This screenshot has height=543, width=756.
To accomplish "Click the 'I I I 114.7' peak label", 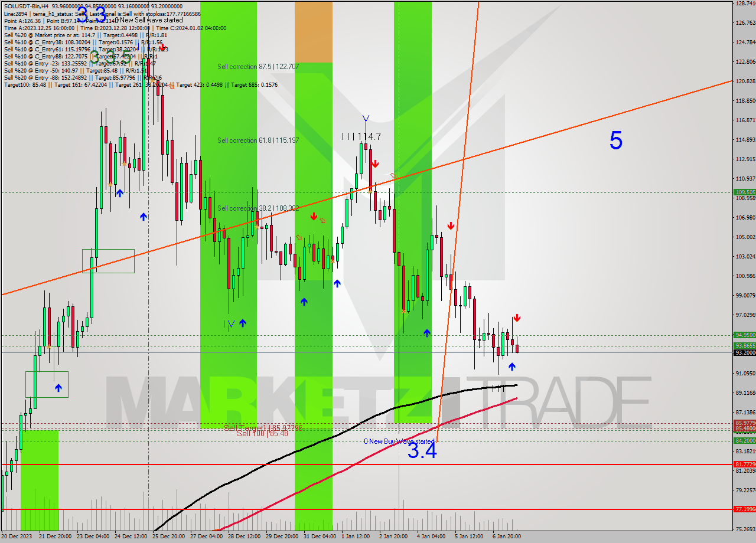I will tap(361, 136).
